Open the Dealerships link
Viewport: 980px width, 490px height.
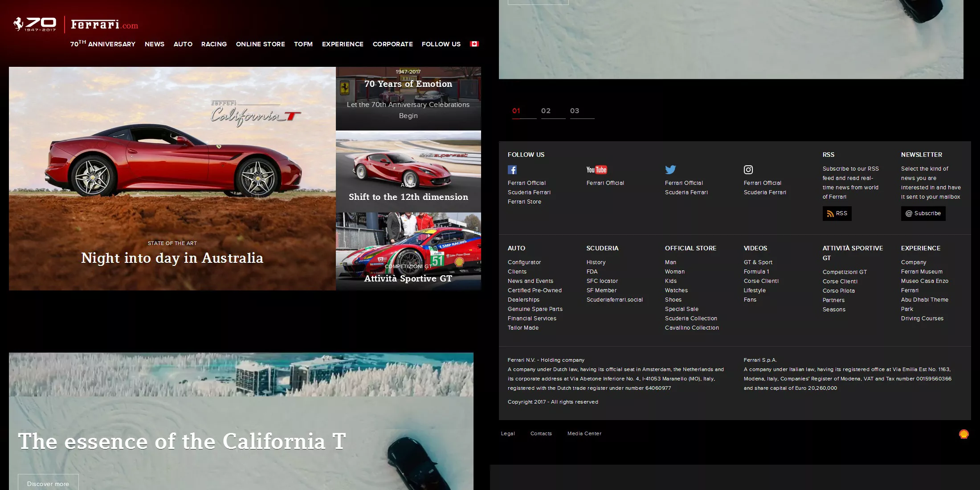click(523, 300)
